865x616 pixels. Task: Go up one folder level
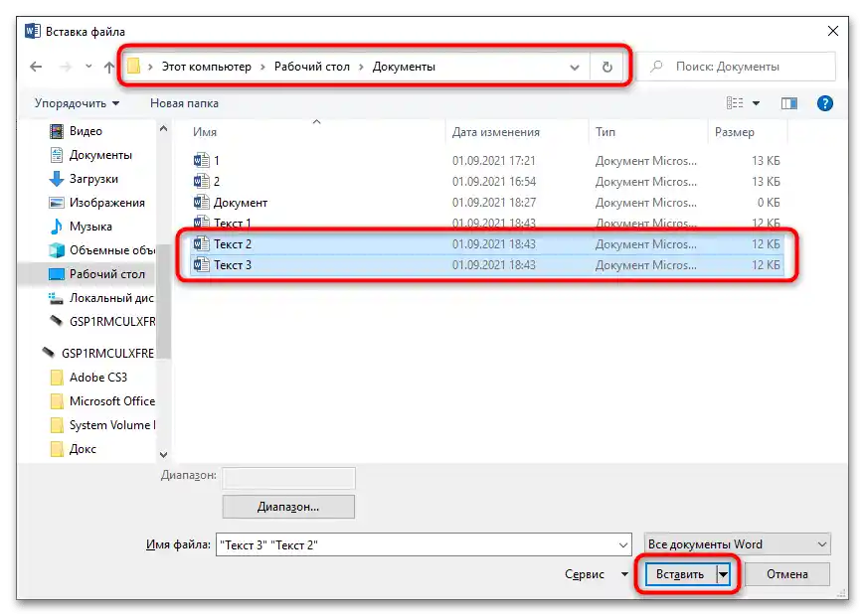109,67
